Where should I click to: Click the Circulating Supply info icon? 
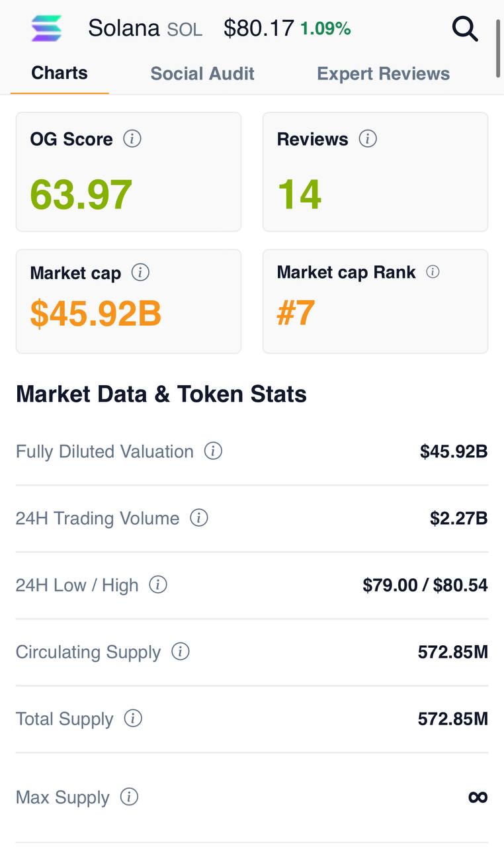[x=181, y=652]
